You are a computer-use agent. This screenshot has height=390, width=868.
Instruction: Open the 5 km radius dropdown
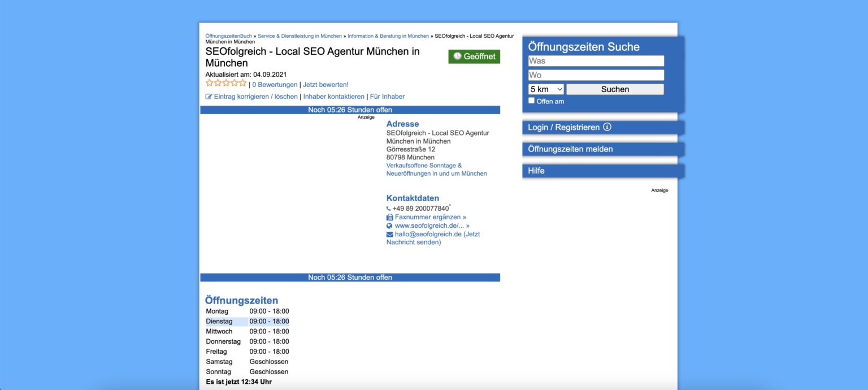[546, 89]
